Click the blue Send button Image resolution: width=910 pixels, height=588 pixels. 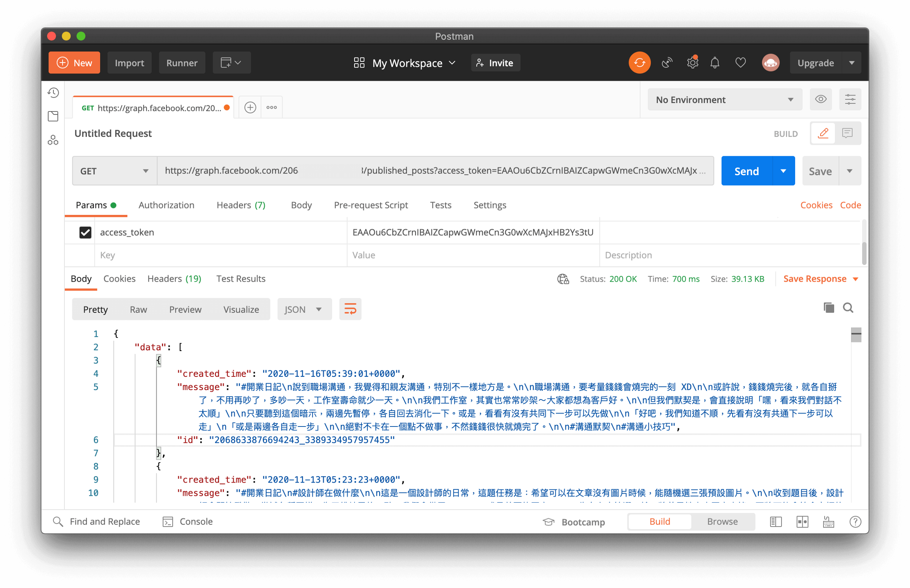[x=746, y=171]
